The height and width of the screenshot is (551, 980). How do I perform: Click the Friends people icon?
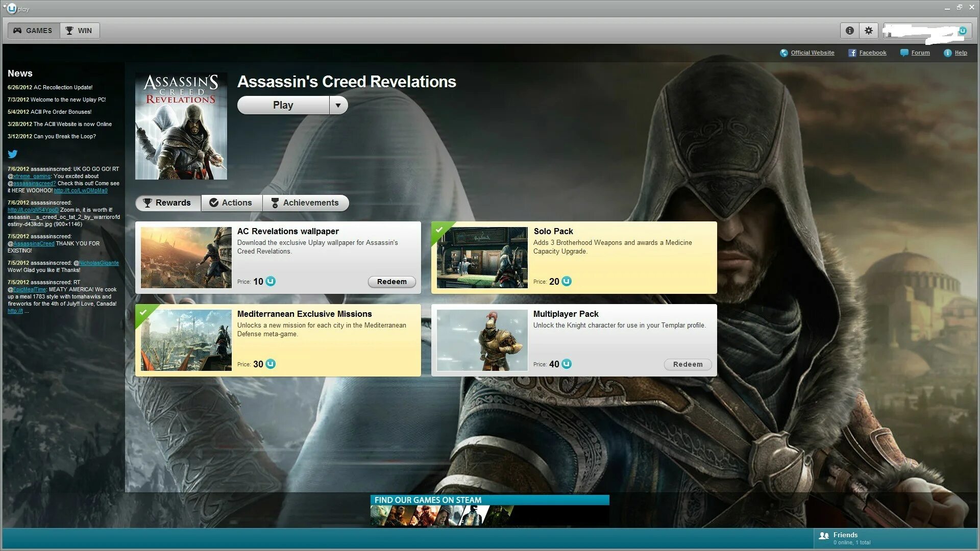(x=824, y=536)
